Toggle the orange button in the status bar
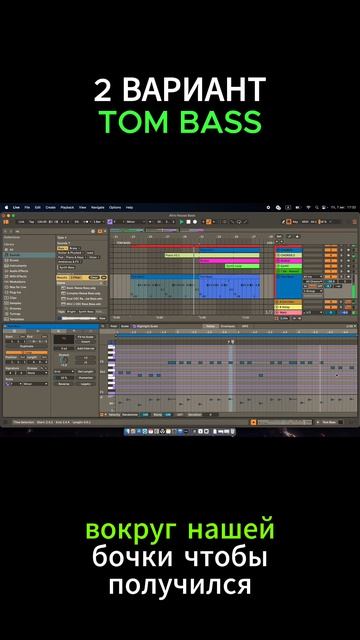 [x=253, y=422]
